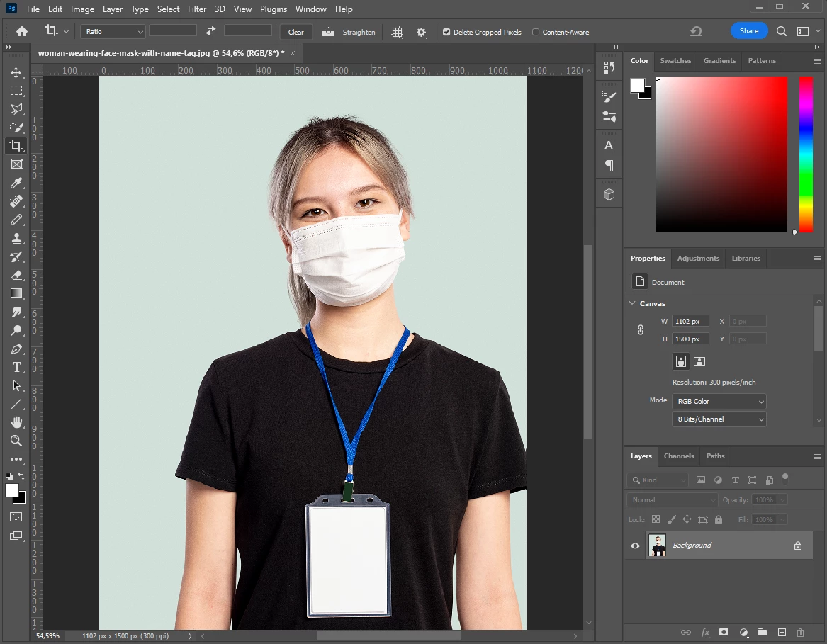
Task: Open the 8 Bits/Channel dropdown
Action: pos(719,419)
